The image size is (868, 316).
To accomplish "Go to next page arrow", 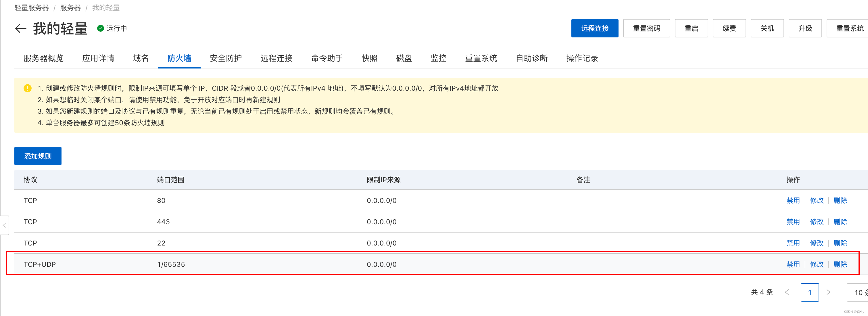I will click(x=829, y=292).
